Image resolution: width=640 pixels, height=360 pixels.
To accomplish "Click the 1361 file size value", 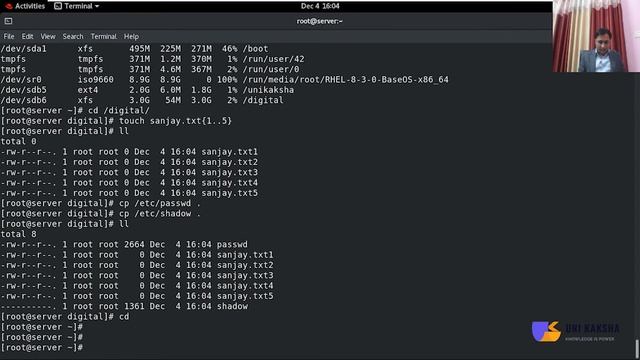I will point(134,307).
